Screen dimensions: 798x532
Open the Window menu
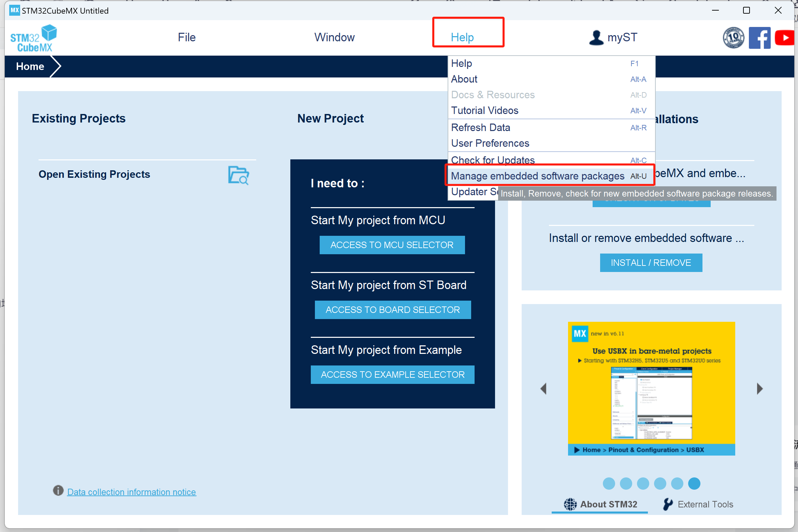334,37
